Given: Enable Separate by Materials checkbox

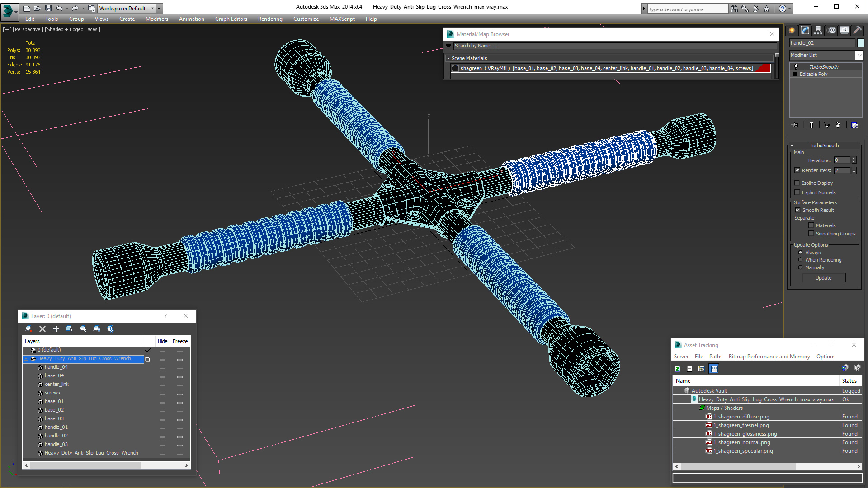Looking at the screenshot, I should tap(811, 225).
